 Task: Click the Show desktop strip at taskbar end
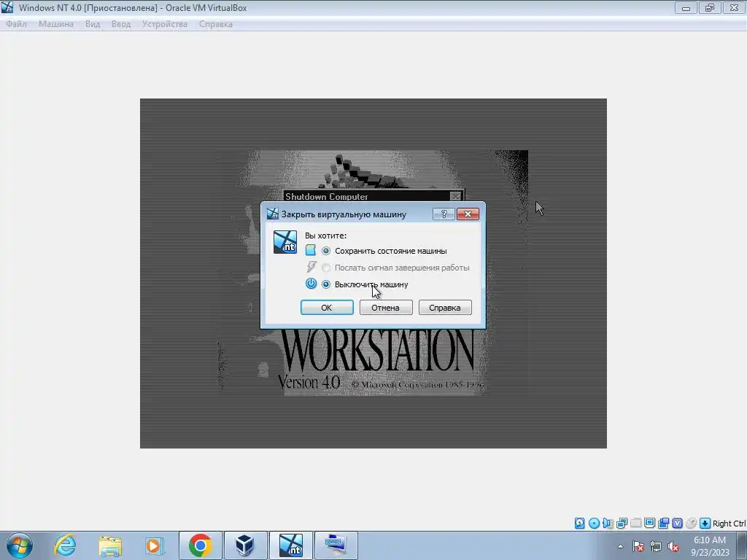[x=742, y=545]
